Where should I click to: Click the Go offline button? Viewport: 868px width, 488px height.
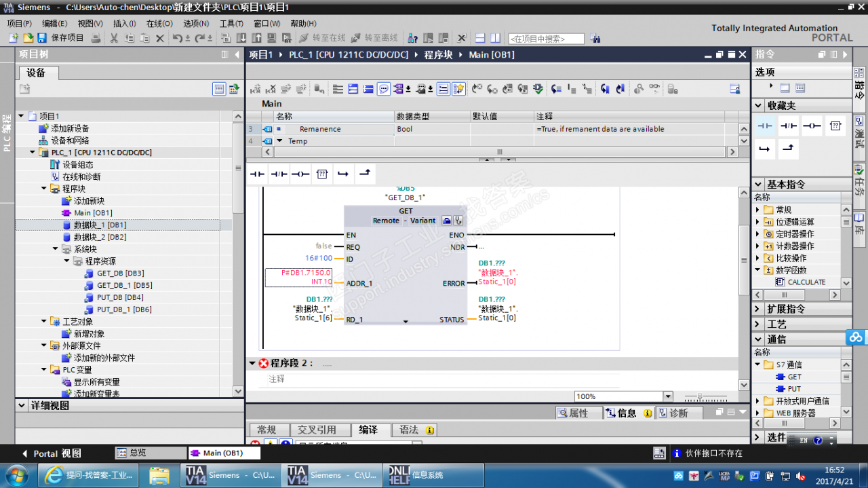tap(375, 38)
